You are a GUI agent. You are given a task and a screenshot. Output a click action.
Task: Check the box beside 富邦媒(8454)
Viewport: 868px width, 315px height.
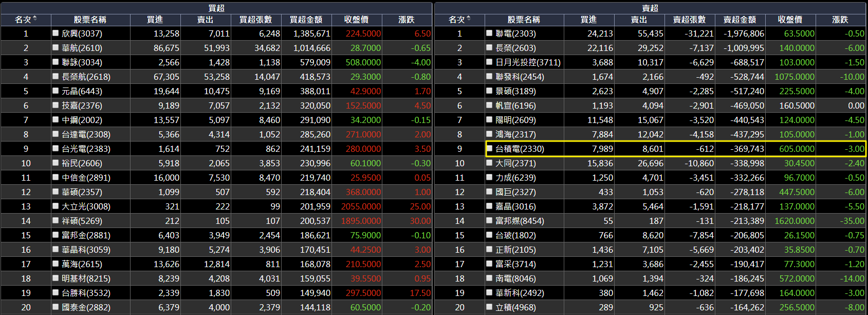[489, 220]
